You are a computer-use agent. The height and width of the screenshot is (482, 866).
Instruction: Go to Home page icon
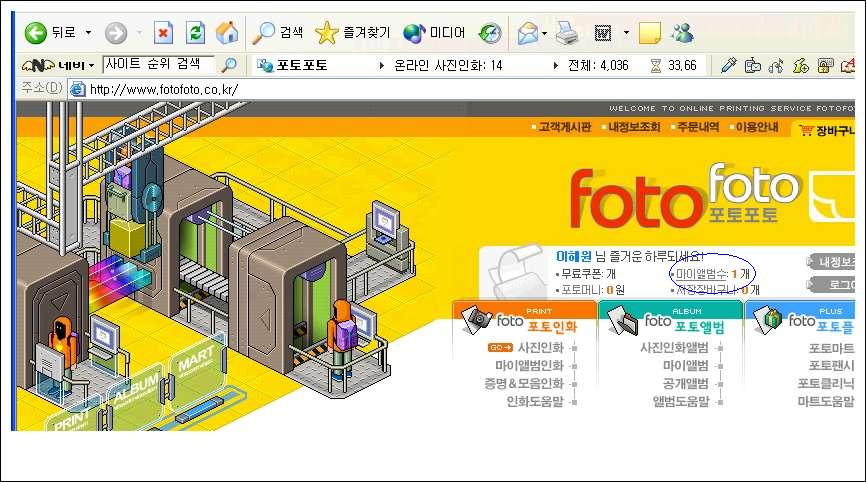click(227, 33)
